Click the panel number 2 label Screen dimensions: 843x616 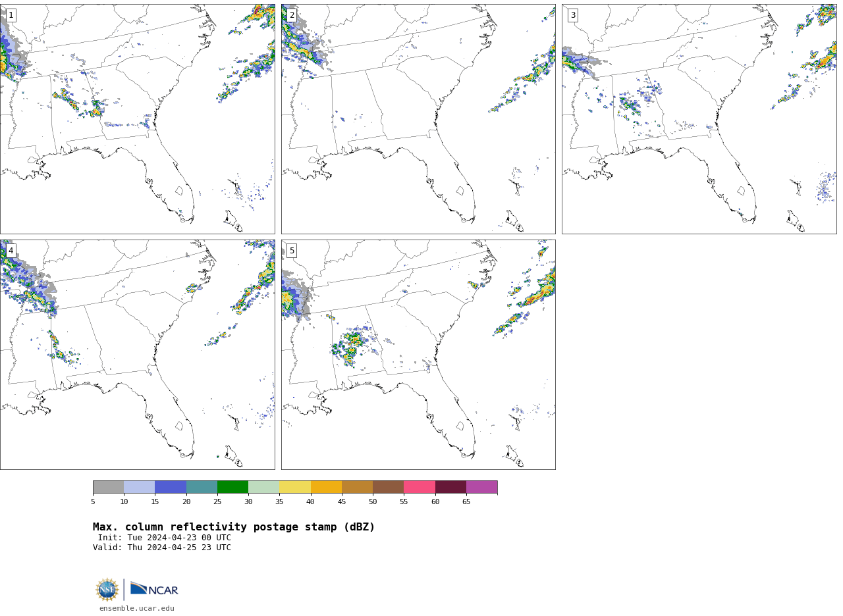[292, 15]
